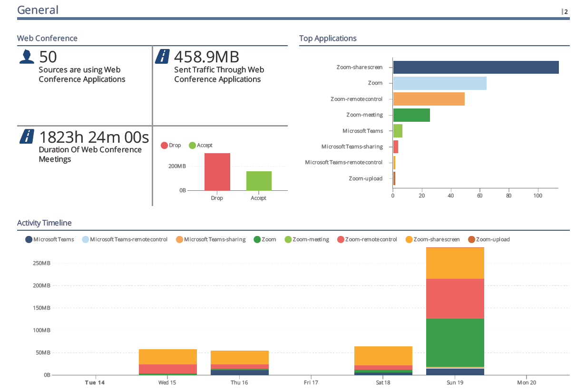Select the Sun 19 label on the timeline axis
The image size is (576, 392).
455,382
